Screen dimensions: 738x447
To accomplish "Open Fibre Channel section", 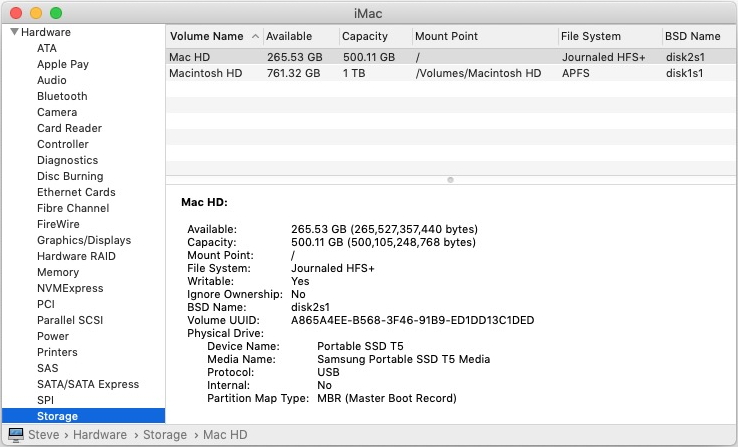I will pos(73,208).
